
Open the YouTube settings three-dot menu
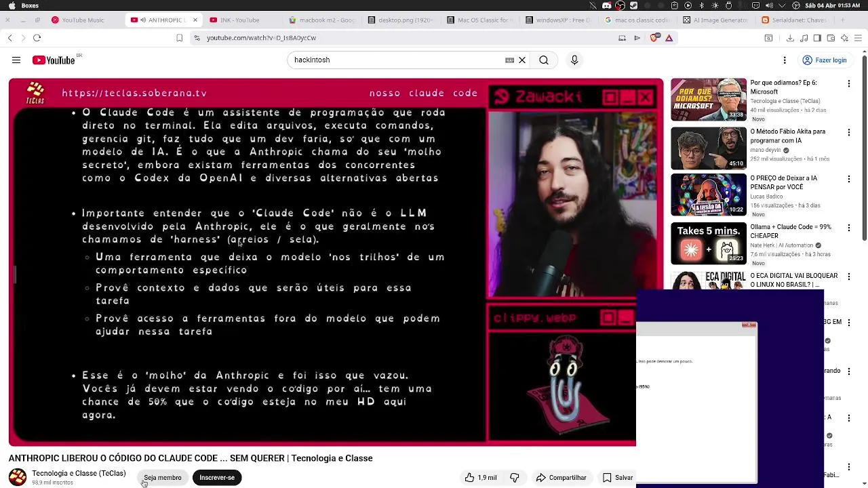pyautogui.click(x=785, y=60)
